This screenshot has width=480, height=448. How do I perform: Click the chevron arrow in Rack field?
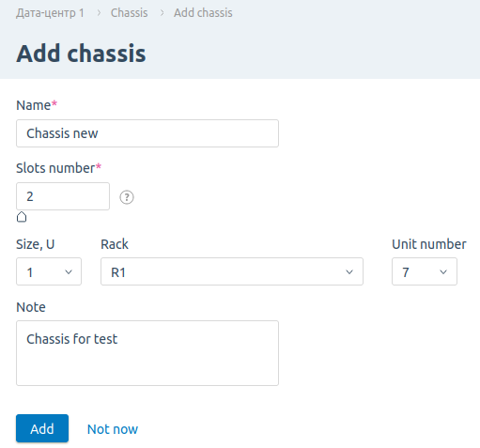click(x=349, y=271)
